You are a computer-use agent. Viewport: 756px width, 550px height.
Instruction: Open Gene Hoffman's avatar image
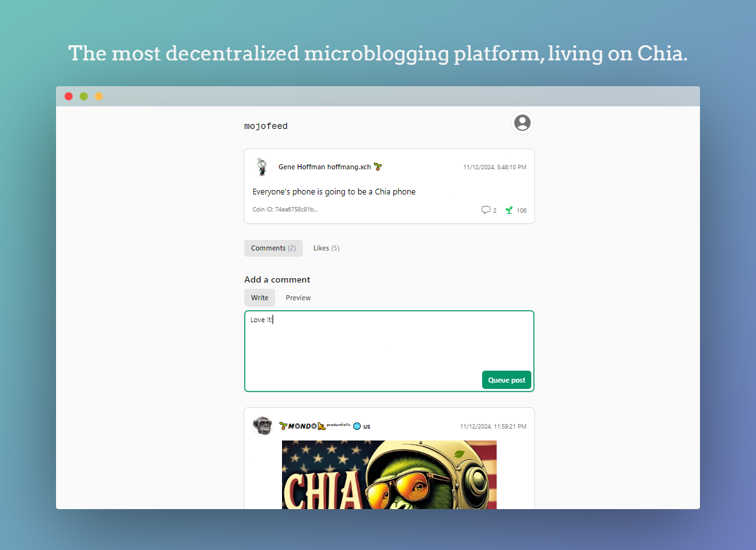pyautogui.click(x=262, y=167)
